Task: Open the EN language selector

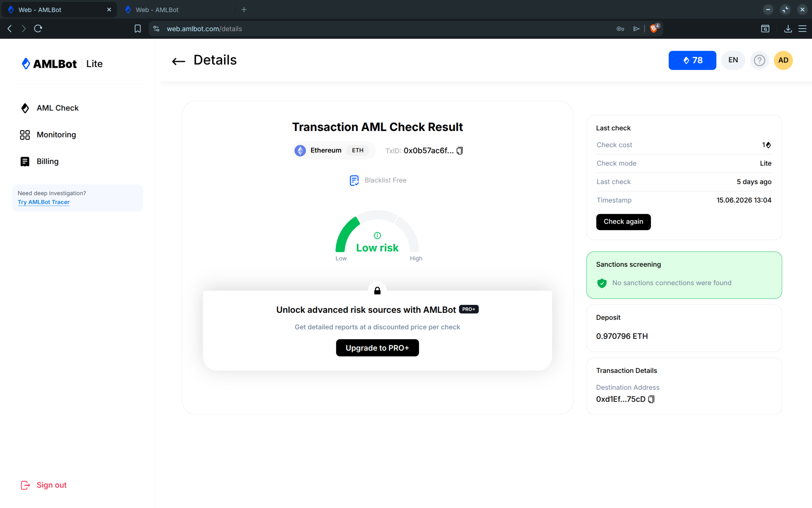Action: (x=733, y=61)
